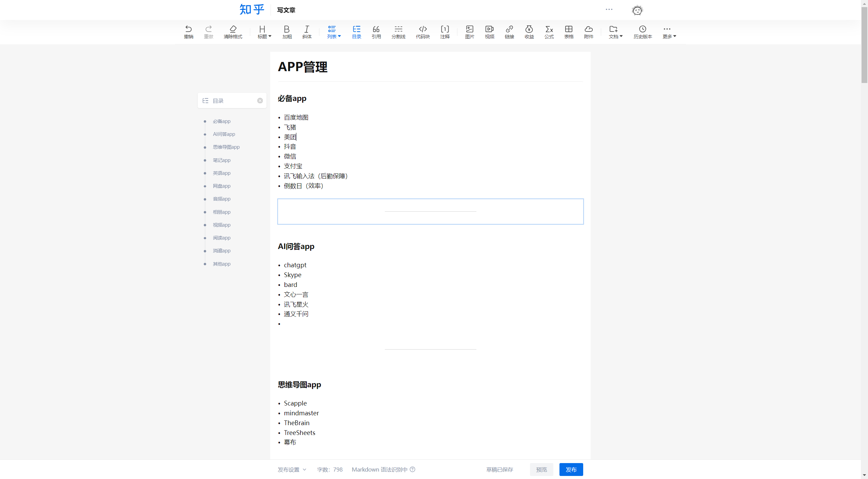Screen dimensions: 868x479
Task: Click the 草稿已保存 status text
Action: [x=499, y=470]
